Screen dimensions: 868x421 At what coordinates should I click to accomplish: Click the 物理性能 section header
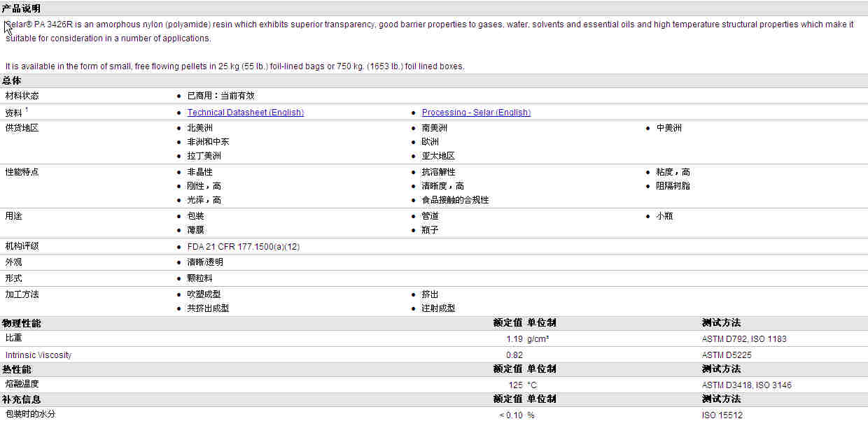coord(22,323)
